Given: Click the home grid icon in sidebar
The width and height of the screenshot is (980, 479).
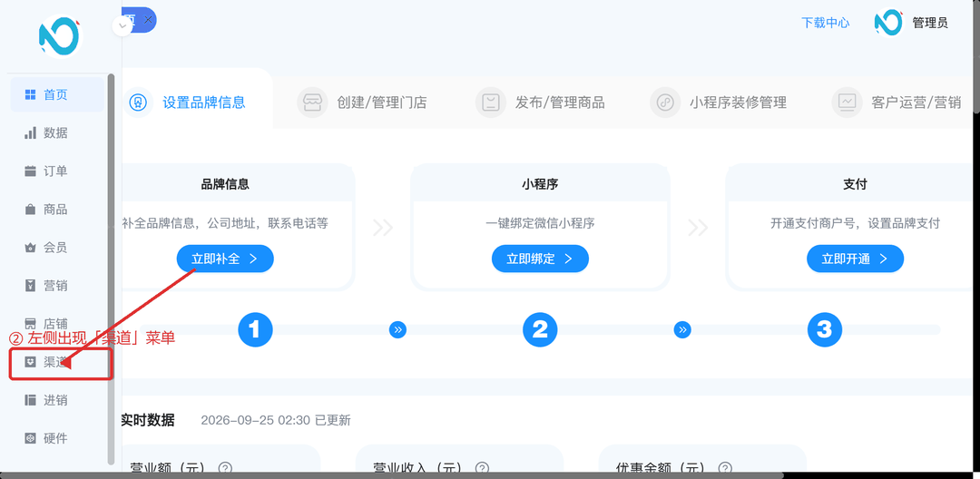Looking at the screenshot, I should (x=30, y=95).
